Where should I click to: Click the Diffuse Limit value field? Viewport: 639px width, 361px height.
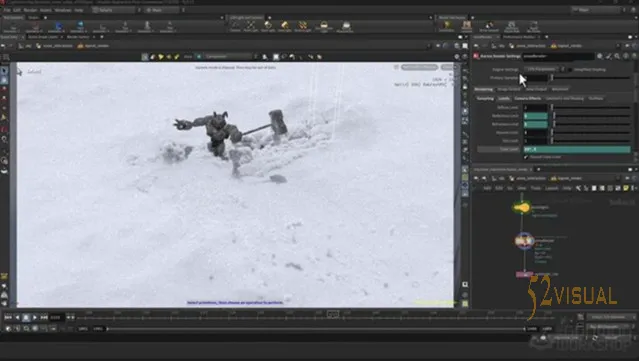(535, 108)
